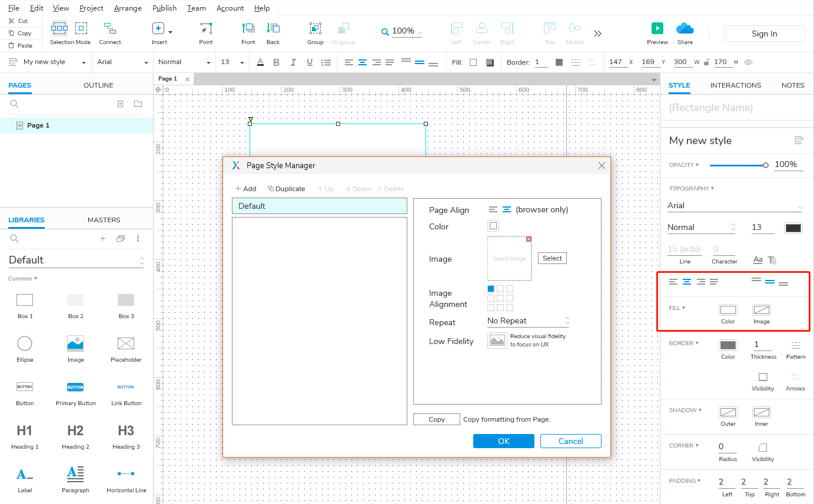Add library plus icon
814x504 pixels.
click(102, 238)
